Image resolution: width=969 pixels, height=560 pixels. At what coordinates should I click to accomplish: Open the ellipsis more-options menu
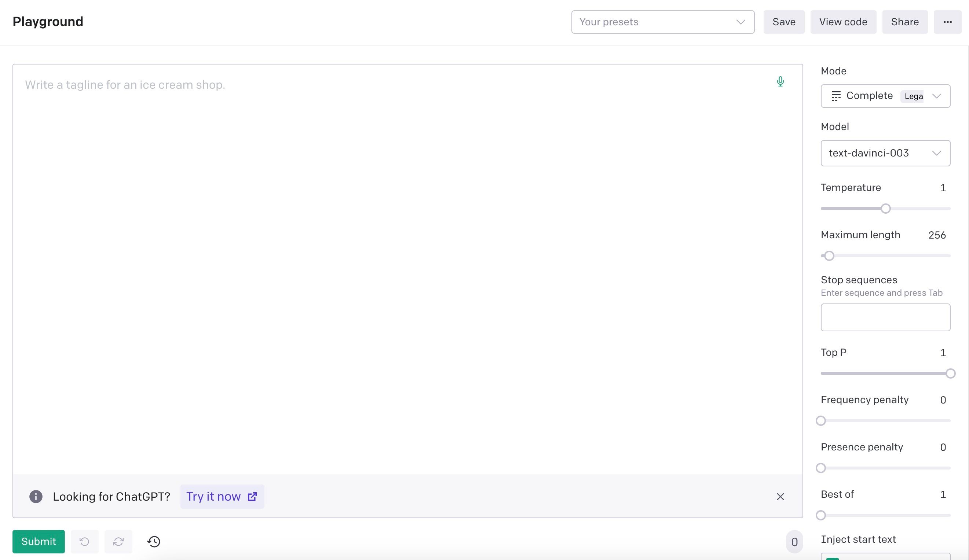(x=947, y=22)
